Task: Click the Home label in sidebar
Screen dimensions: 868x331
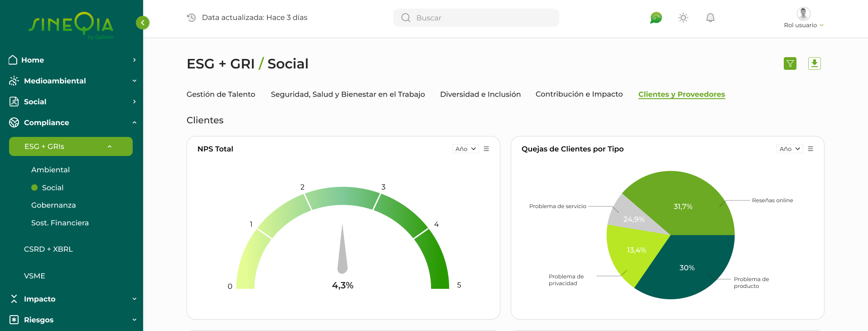Action: point(33,60)
